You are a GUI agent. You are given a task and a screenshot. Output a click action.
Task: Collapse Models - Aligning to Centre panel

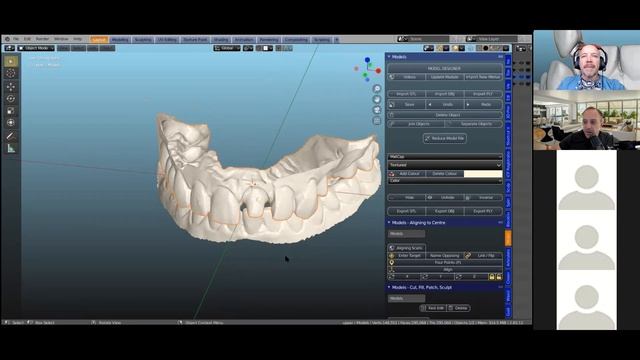445,223
